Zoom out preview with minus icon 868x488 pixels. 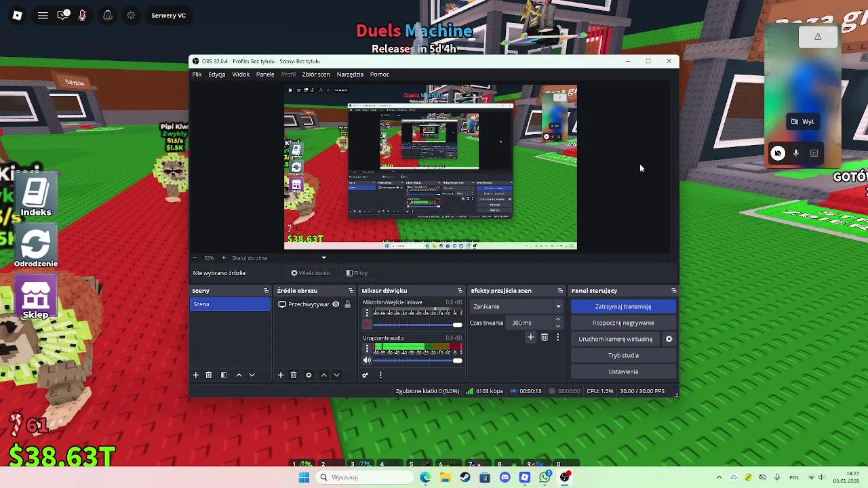pos(195,258)
